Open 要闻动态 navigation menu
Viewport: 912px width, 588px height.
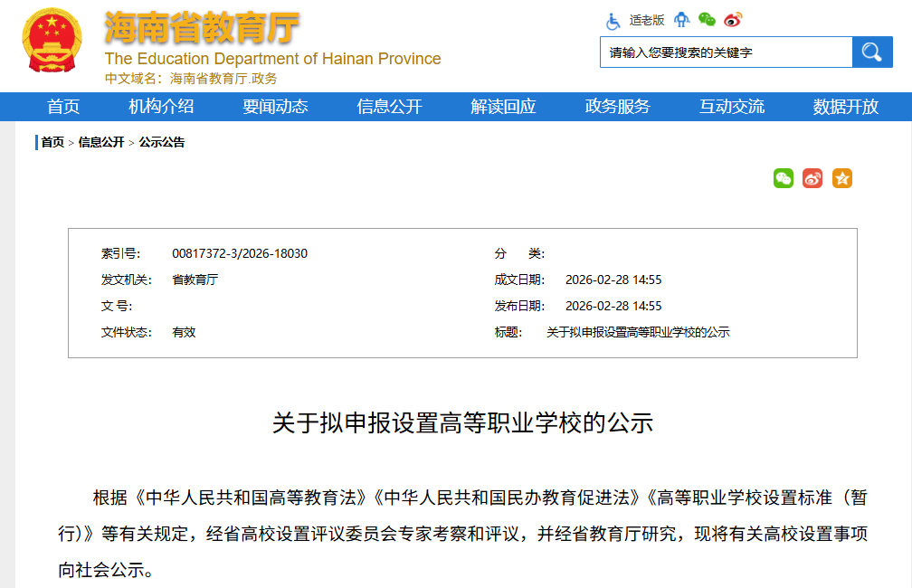click(x=275, y=107)
